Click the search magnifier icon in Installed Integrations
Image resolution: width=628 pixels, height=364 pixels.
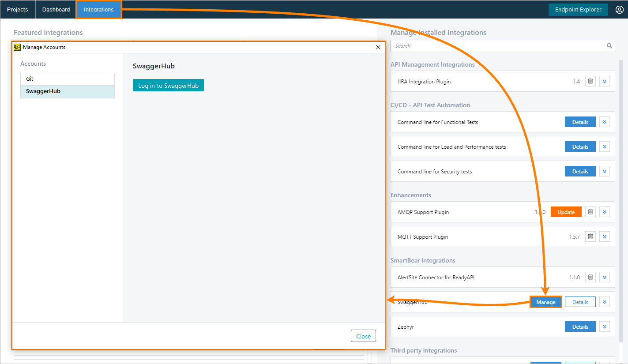click(x=609, y=45)
